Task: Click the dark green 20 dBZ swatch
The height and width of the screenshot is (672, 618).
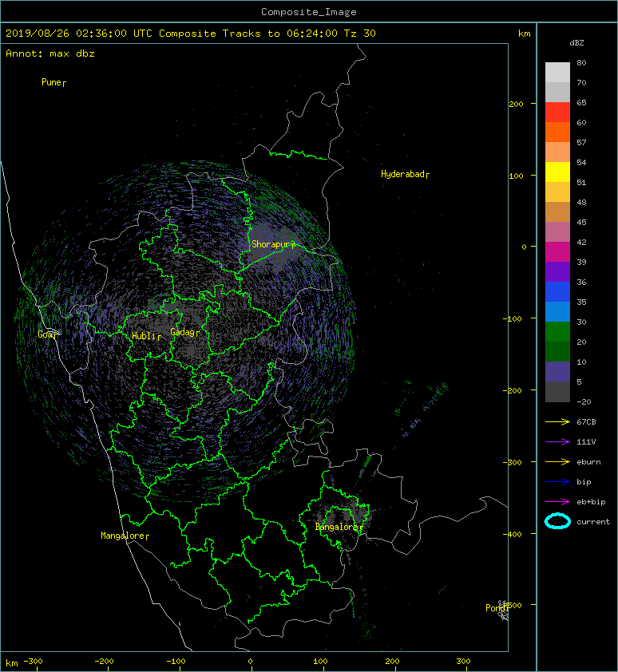Action: pos(557,352)
